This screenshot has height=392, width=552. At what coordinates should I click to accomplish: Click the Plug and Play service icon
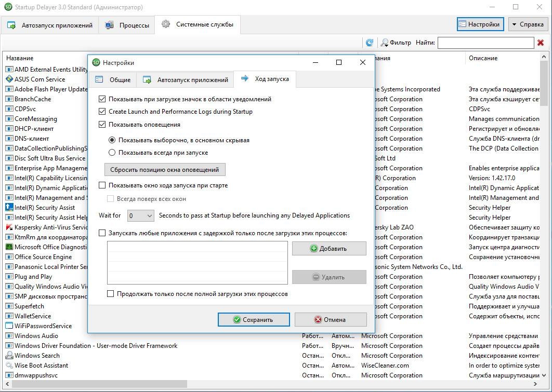[x=9, y=276]
